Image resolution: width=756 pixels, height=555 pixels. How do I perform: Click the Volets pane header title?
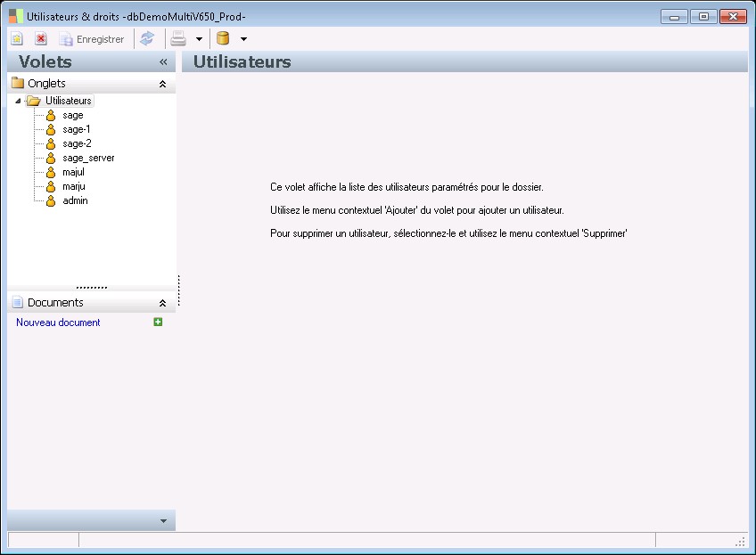[x=45, y=61]
